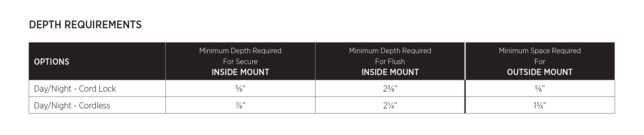Image resolution: width=644 pixels, height=135 pixels.
Task: Select the ⅞" Cordless secure mount value
Action: pyautogui.click(x=240, y=106)
